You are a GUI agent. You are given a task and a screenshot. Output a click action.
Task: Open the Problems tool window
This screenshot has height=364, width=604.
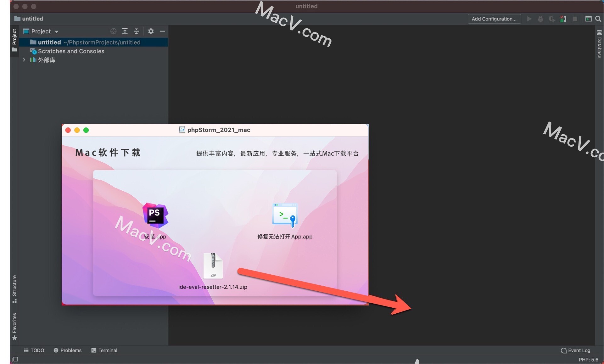pyautogui.click(x=68, y=350)
